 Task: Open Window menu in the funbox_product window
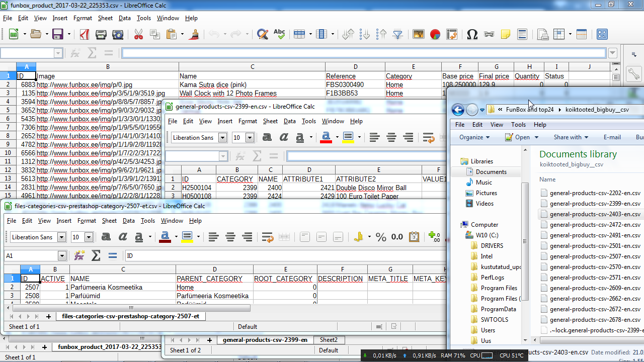click(168, 18)
